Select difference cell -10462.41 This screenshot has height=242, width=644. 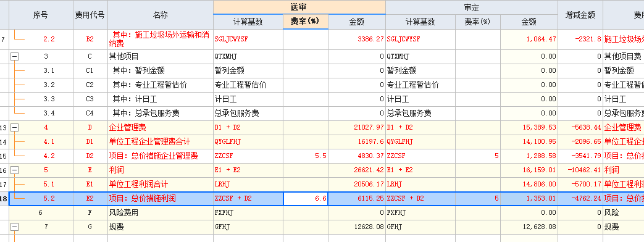[x=580, y=170]
